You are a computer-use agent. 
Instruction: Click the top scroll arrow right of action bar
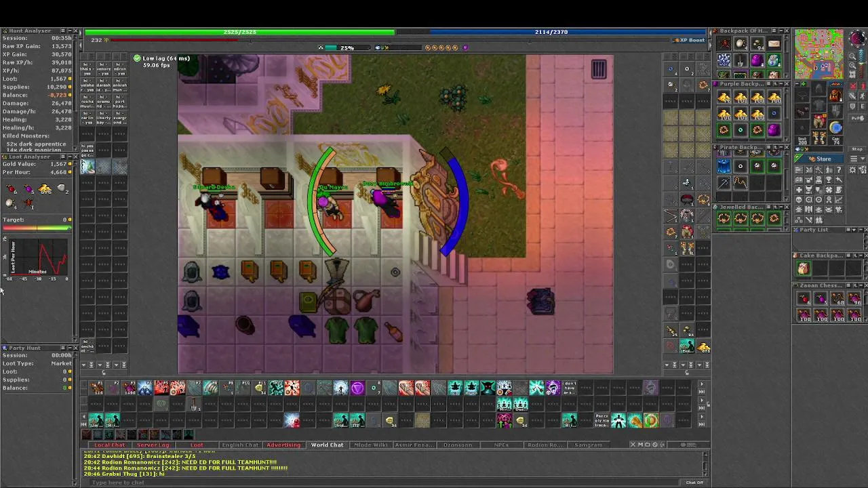coord(702,384)
